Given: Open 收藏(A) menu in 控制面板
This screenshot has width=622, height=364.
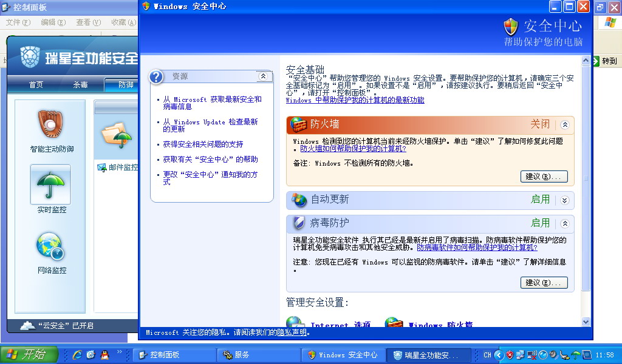Looking at the screenshot, I should [x=124, y=22].
